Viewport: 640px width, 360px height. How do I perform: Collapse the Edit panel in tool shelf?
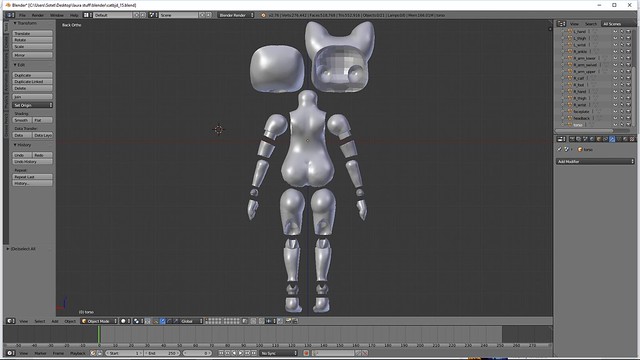tap(15, 65)
